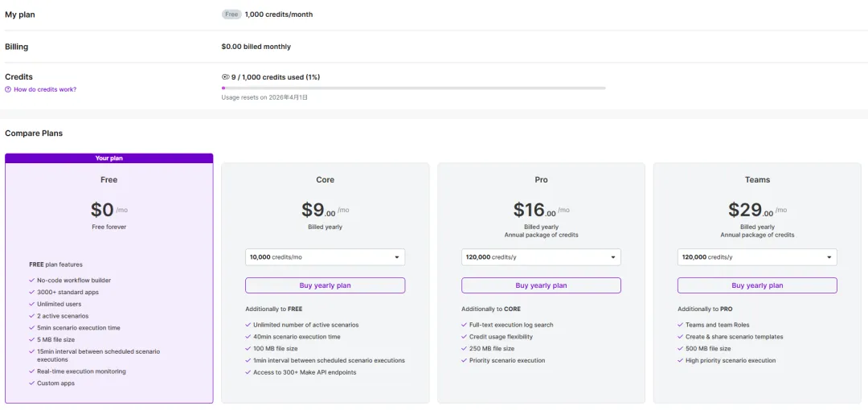Open the Teams plan credits selector
The image size is (868, 410).
(x=757, y=257)
